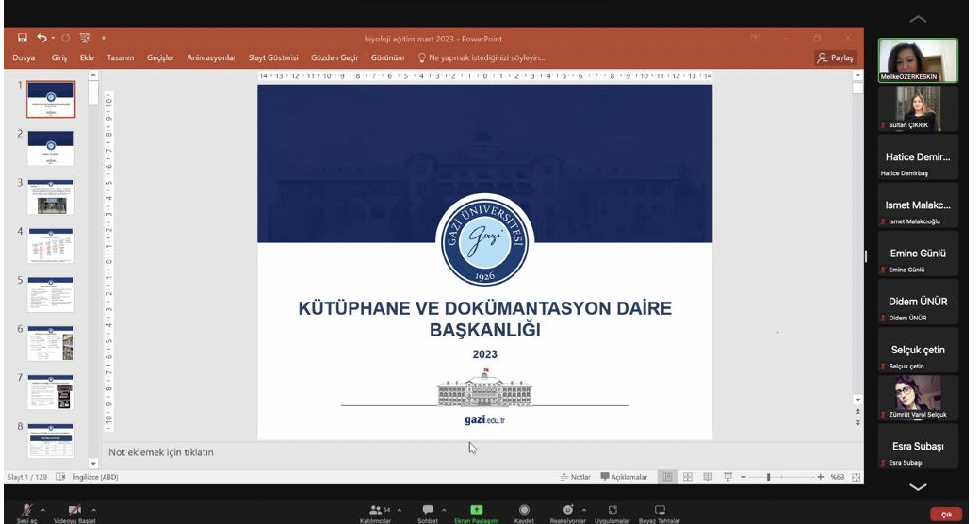Click fit slide to window icon
980x524 pixels.
tap(857, 477)
